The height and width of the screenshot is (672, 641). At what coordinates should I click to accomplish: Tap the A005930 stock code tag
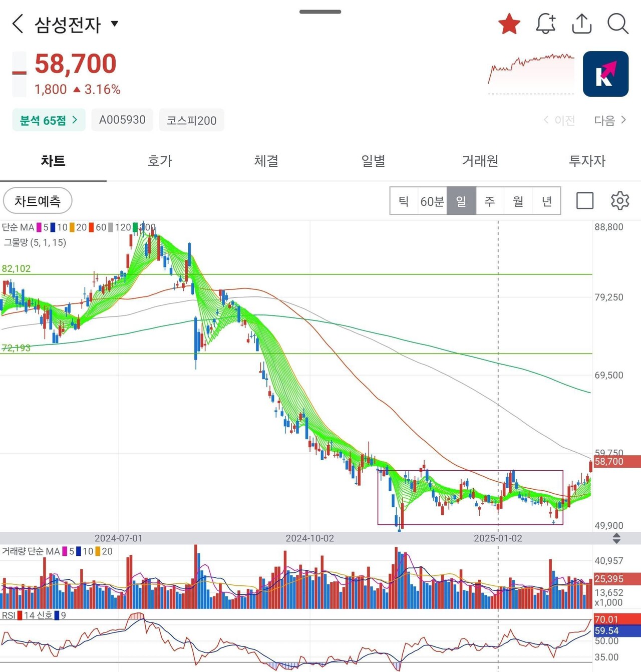pos(122,120)
